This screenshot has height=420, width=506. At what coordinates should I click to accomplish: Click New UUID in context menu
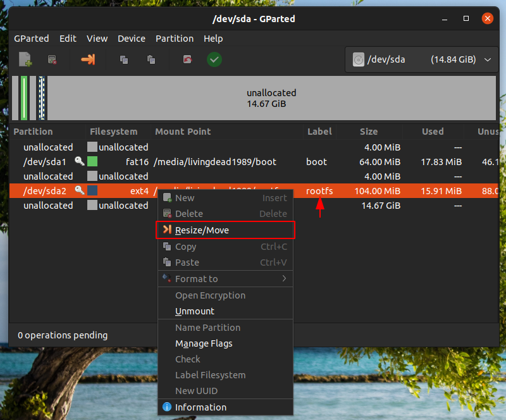(225, 391)
